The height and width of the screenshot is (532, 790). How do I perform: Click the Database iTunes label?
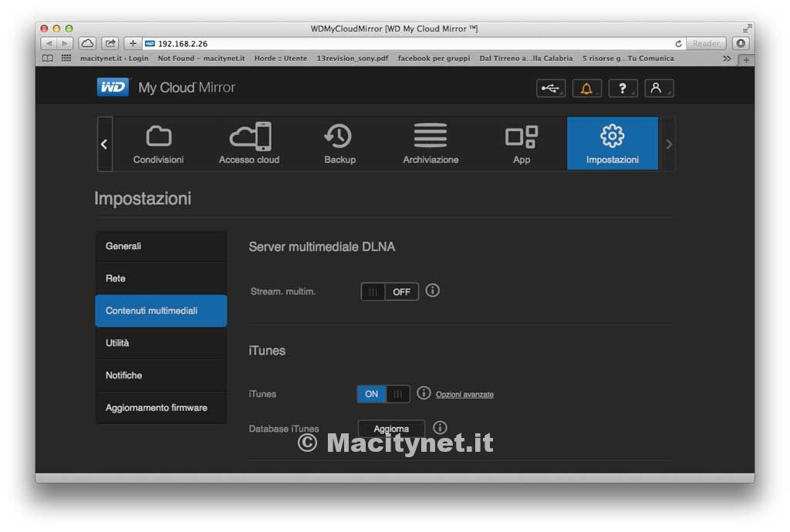click(x=284, y=429)
